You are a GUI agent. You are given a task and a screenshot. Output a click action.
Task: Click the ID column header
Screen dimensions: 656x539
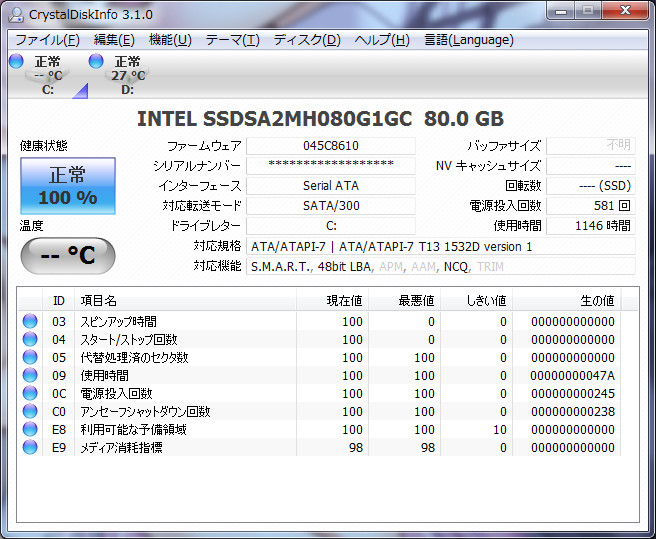coord(59,300)
